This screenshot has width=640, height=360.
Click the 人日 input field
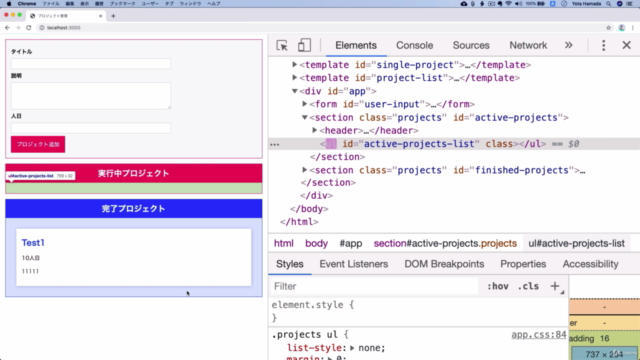[x=91, y=128]
